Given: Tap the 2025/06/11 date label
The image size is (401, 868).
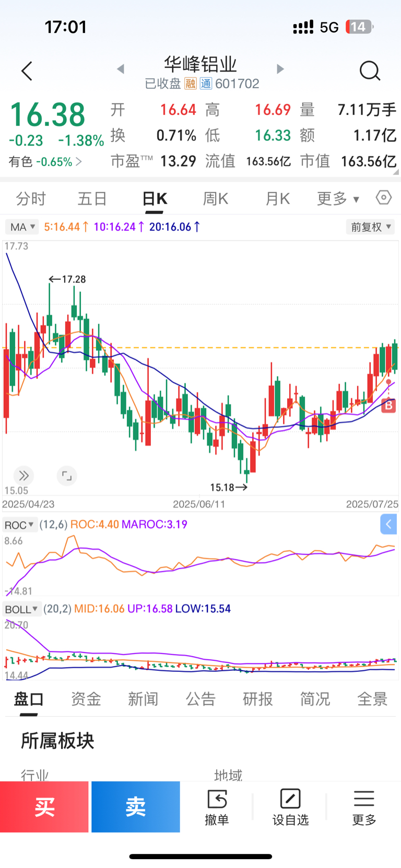Looking at the screenshot, I should [x=199, y=504].
